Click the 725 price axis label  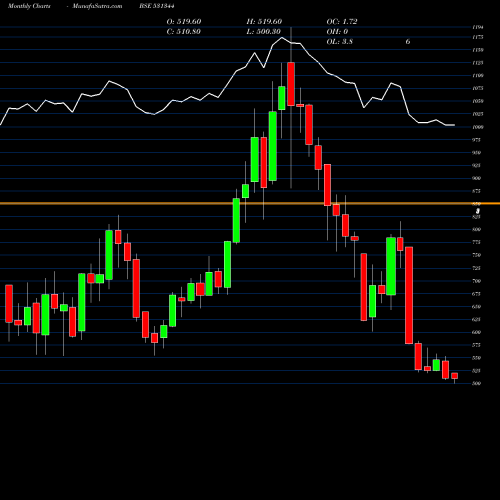pos(477,268)
